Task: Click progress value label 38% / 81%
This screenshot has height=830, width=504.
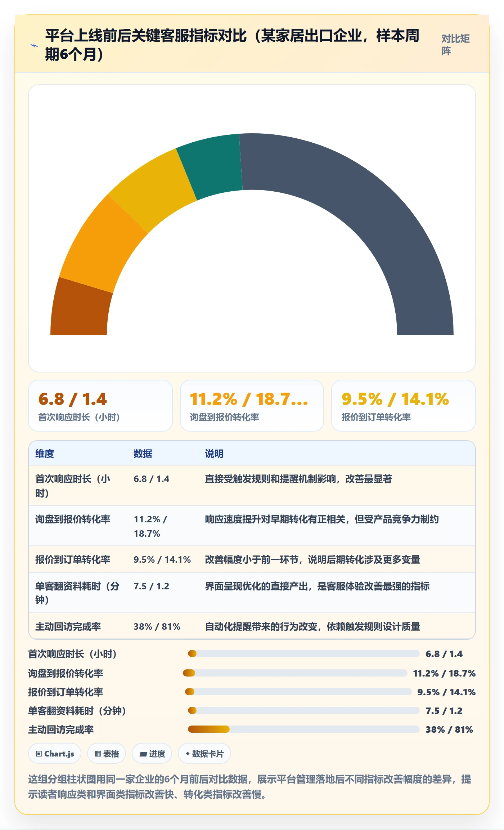Action: pyautogui.click(x=449, y=729)
